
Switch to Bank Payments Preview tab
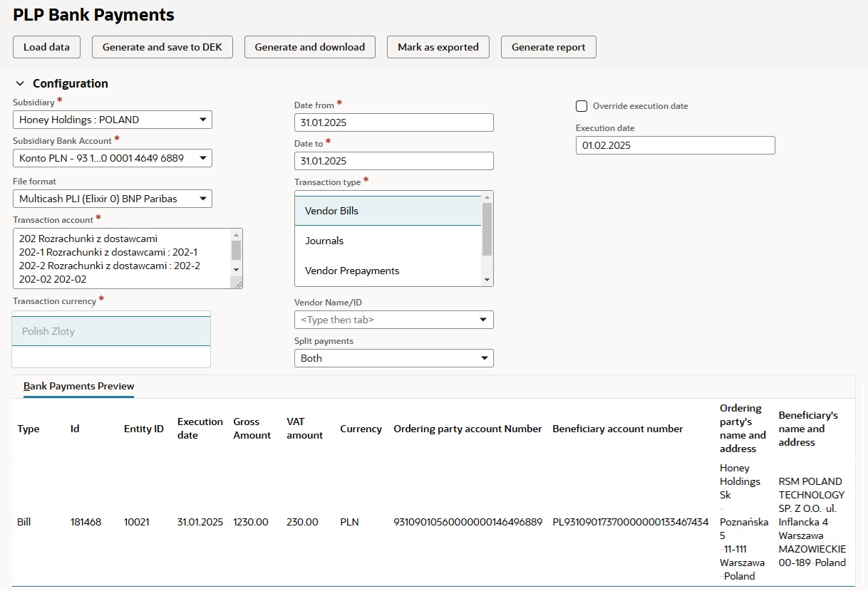78,387
